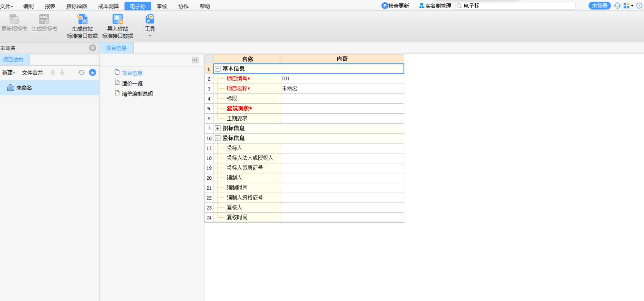Open the 成本测算 menu

(x=108, y=6)
